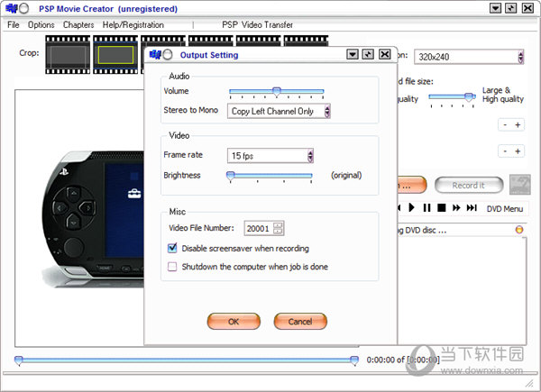Viewport: 541px width, 392px height.
Task: Click the window resize grip
Action: pos(529,383)
